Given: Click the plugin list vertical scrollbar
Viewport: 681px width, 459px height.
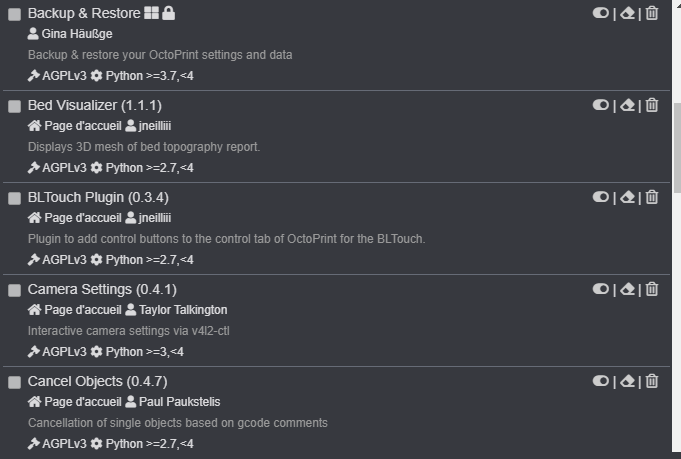Looking at the screenshot, I should [676, 150].
